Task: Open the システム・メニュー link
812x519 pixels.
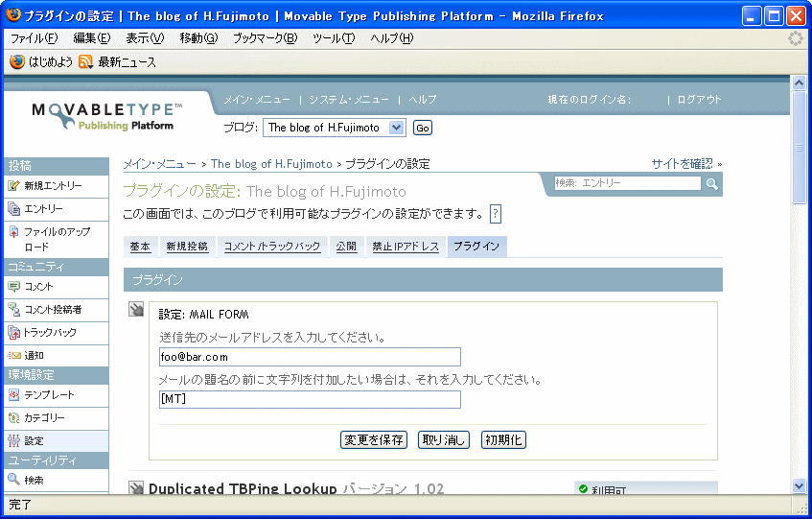Action: [349, 100]
